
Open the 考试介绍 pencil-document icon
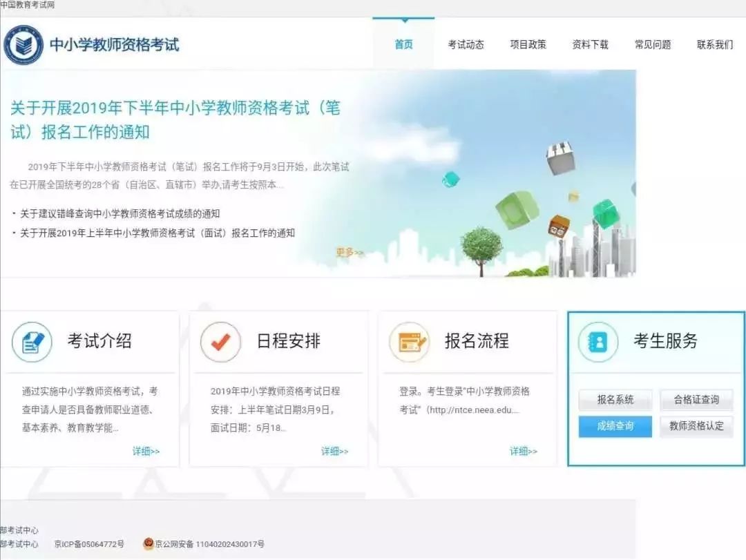point(32,342)
